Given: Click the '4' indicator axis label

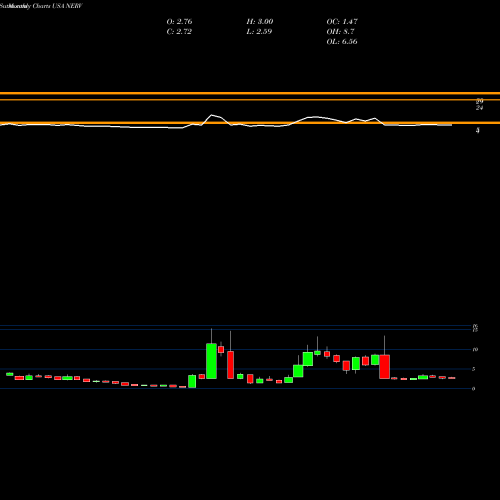Looking at the screenshot, I should click(478, 131).
